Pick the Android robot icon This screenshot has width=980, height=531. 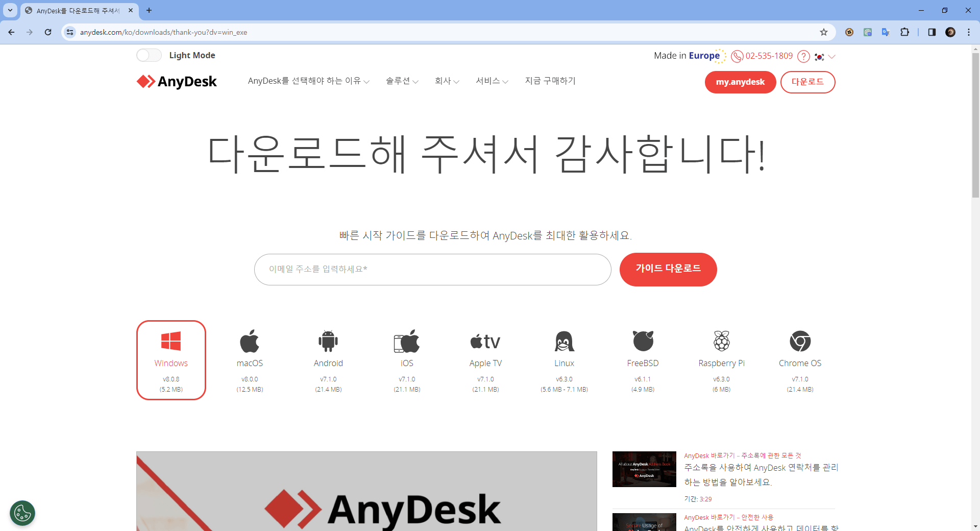click(x=328, y=341)
